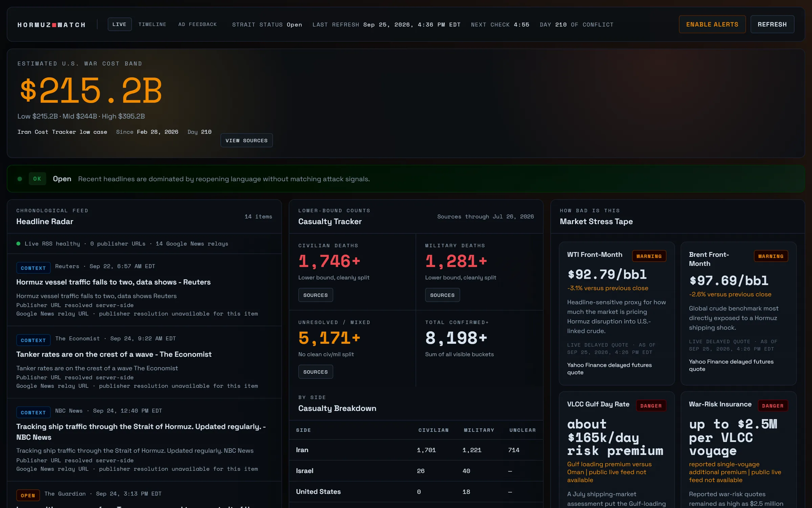Click '8,198+' total confirmed value
This screenshot has height=508, width=812.
(456, 338)
